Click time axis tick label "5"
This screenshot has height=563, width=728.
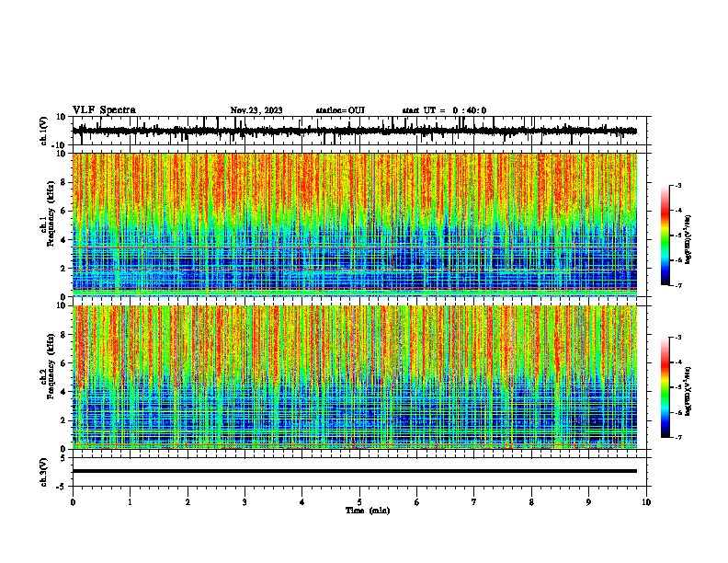coord(359,502)
